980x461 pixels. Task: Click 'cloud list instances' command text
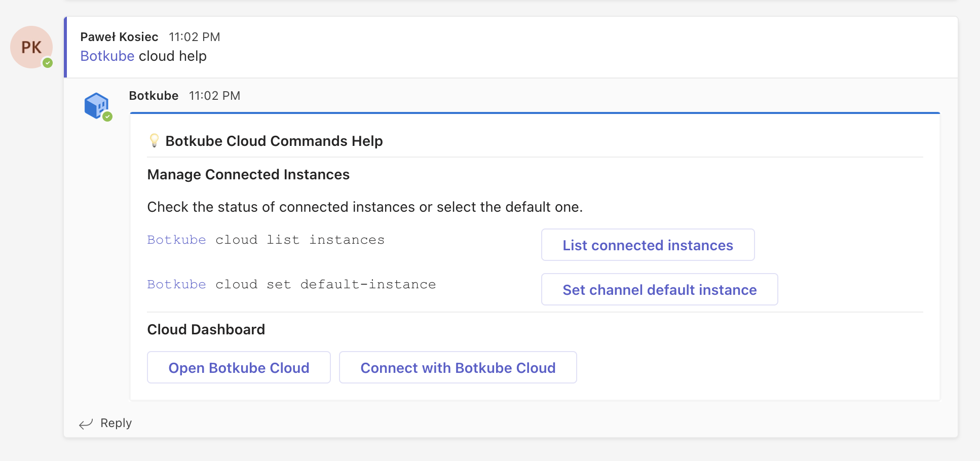(300, 240)
